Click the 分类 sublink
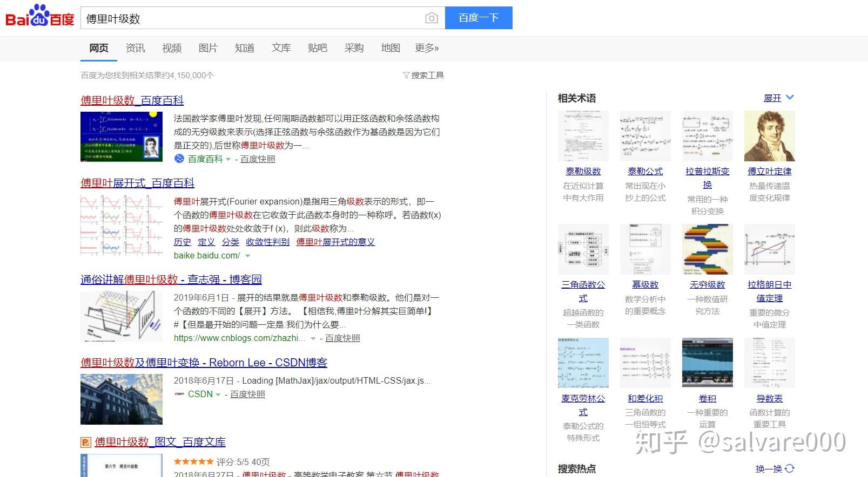Image resolution: width=868 pixels, height=477 pixels. (230, 242)
